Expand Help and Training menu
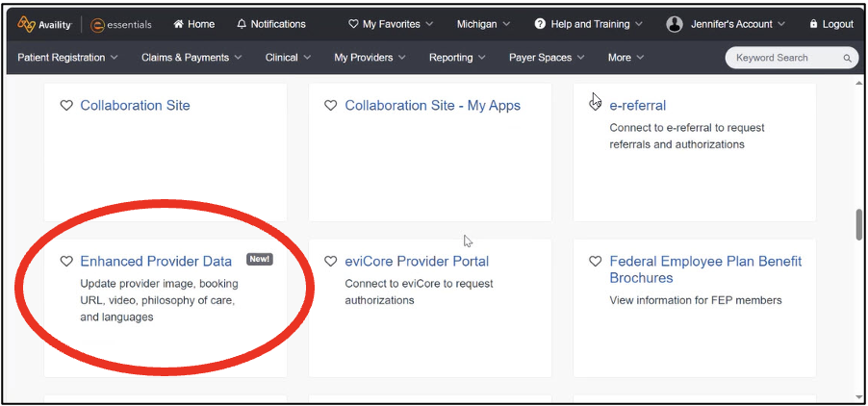The width and height of the screenshot is (868, 406). click(589, 24)
